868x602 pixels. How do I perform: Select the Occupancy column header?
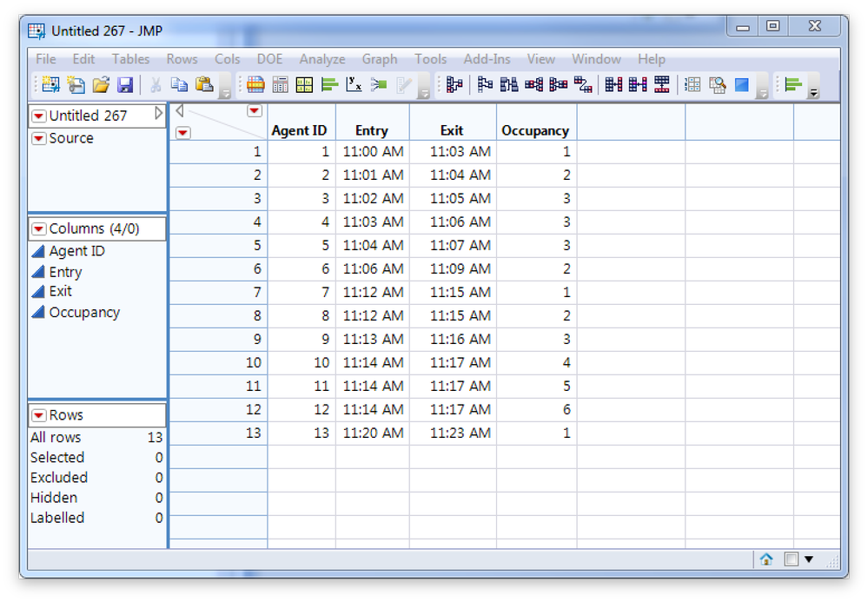coord(535,130)
